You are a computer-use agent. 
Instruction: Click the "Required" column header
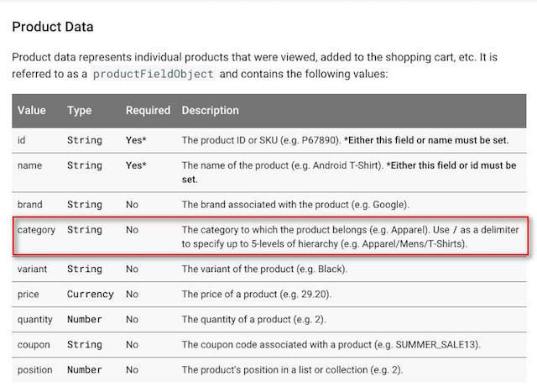tap(148, 110)
